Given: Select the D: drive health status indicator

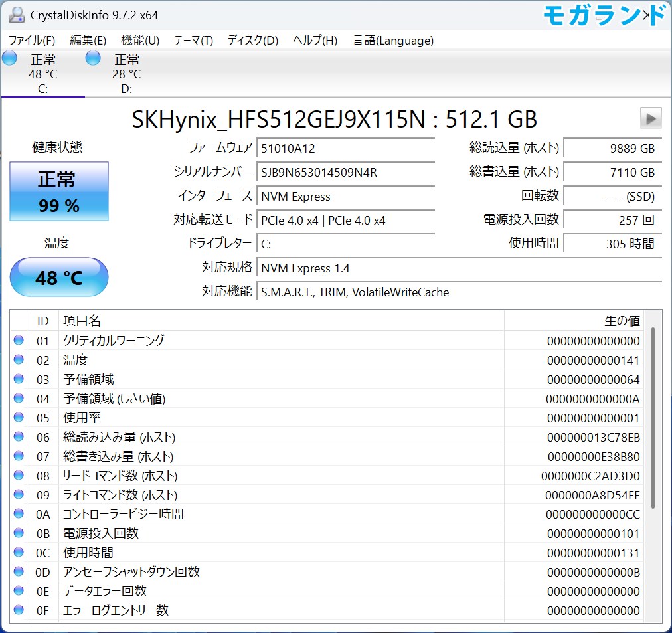Looking at the screenshot, I should point(92,58).
